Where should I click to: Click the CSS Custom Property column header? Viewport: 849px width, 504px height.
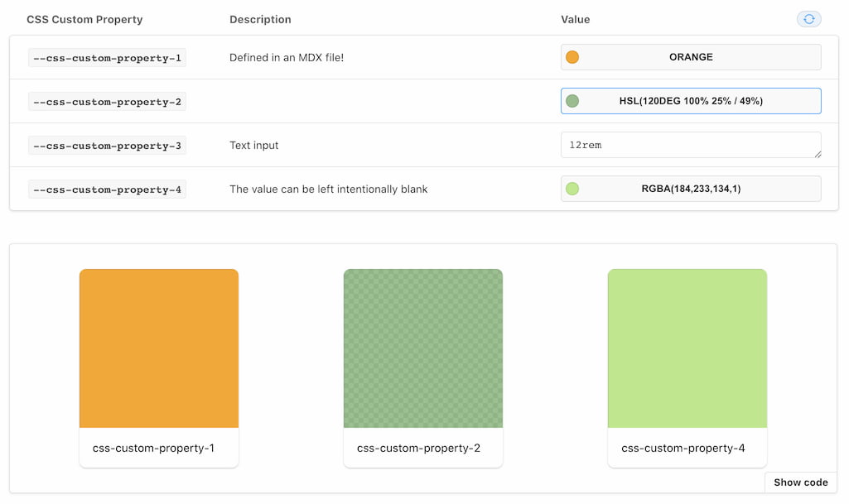pyautogui.click(x=84, y=20)
